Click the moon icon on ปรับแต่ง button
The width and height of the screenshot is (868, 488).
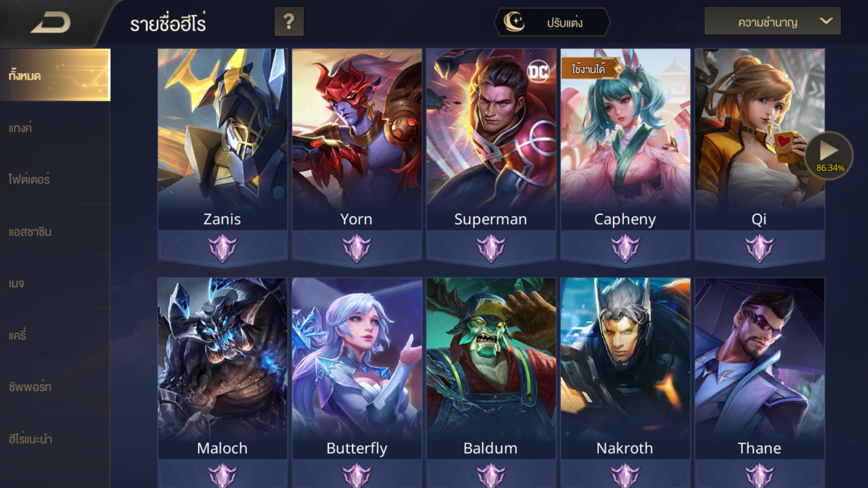[514, 22]
